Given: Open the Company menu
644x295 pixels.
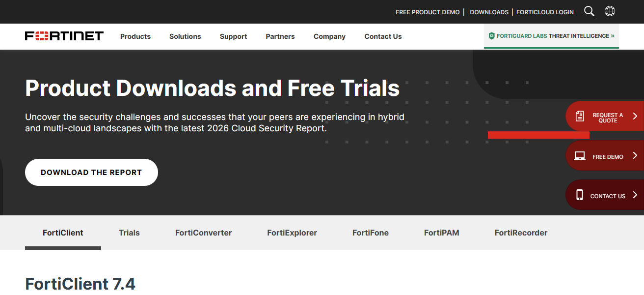Looking at the screenshot, I should click(x=329, y=36).
